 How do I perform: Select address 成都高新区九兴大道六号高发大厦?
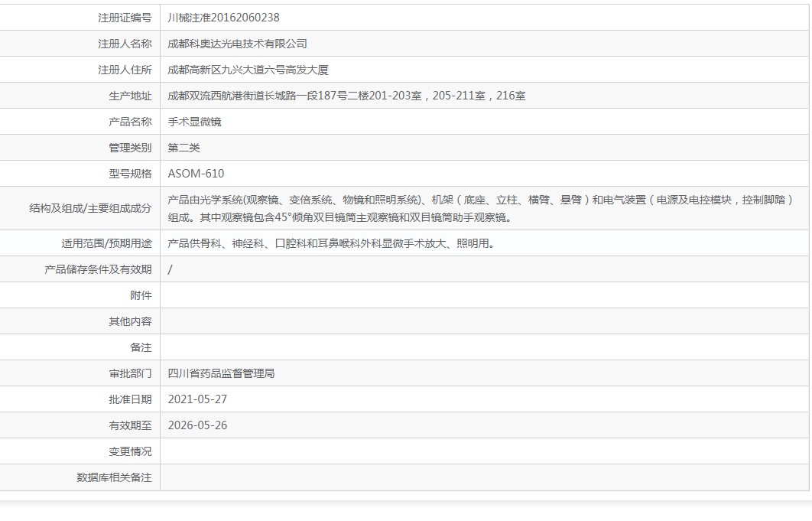(248, 70)
